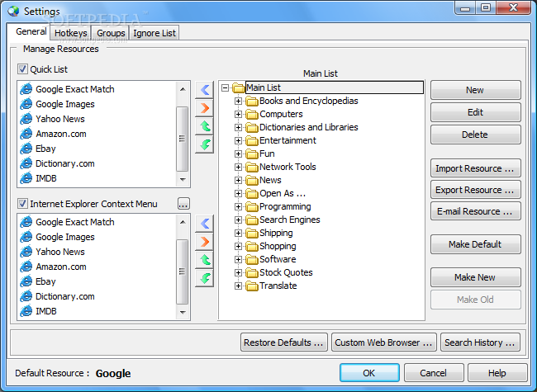
Task: Click the IE icon of Google Images in Quick List
Action: [26, 104]
